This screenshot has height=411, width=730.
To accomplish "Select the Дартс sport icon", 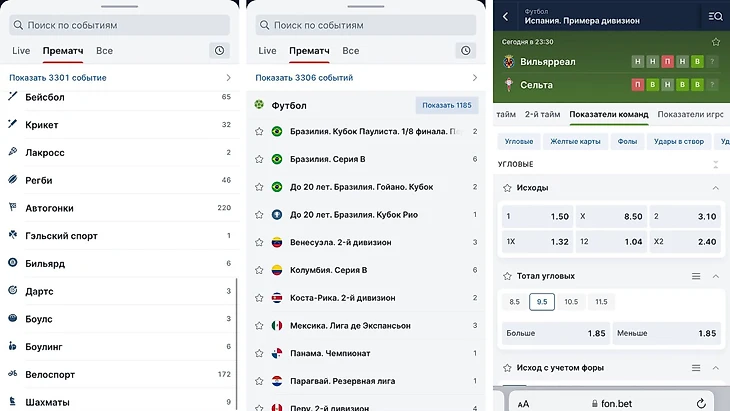I will (12, 291).
